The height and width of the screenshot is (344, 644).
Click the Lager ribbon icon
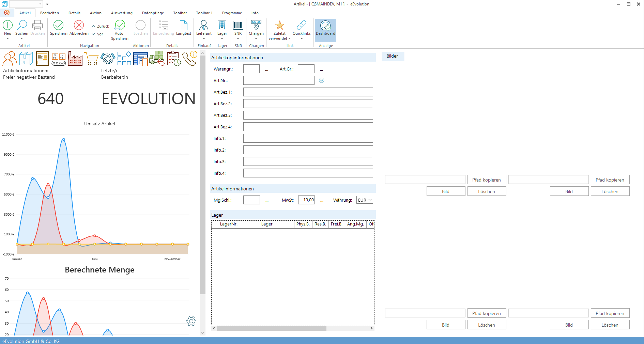(x=222, y=25)
